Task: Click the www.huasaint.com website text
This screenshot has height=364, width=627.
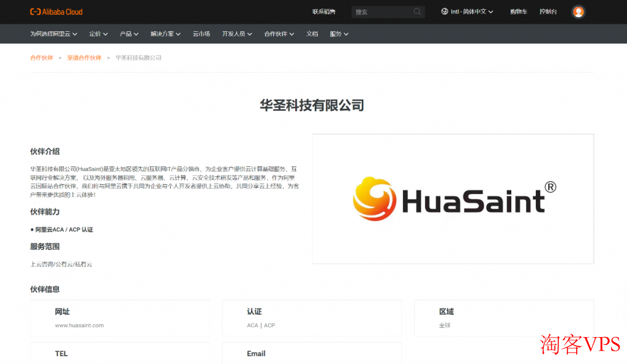Action: pyautogui.click(x=79, y=325)
